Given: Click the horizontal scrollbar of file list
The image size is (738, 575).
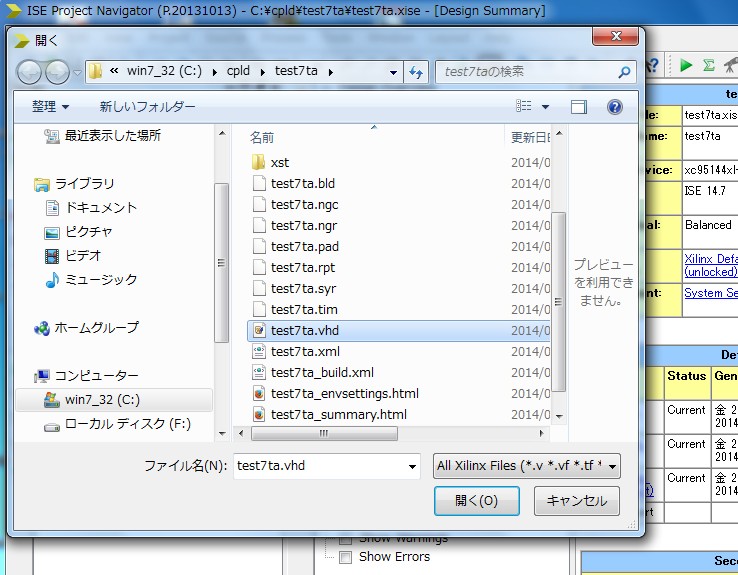Looking at the screenshot, I should coord(324,433).
